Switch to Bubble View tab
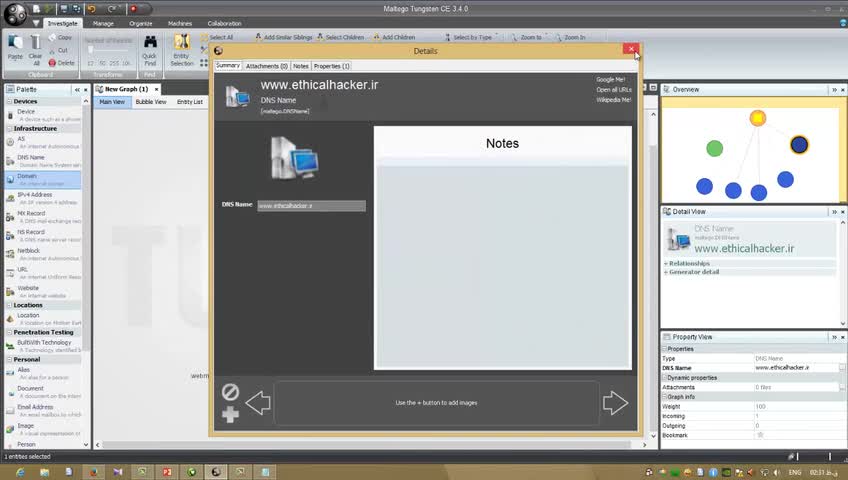The image size is (848, 480). [x=151, y=102]
